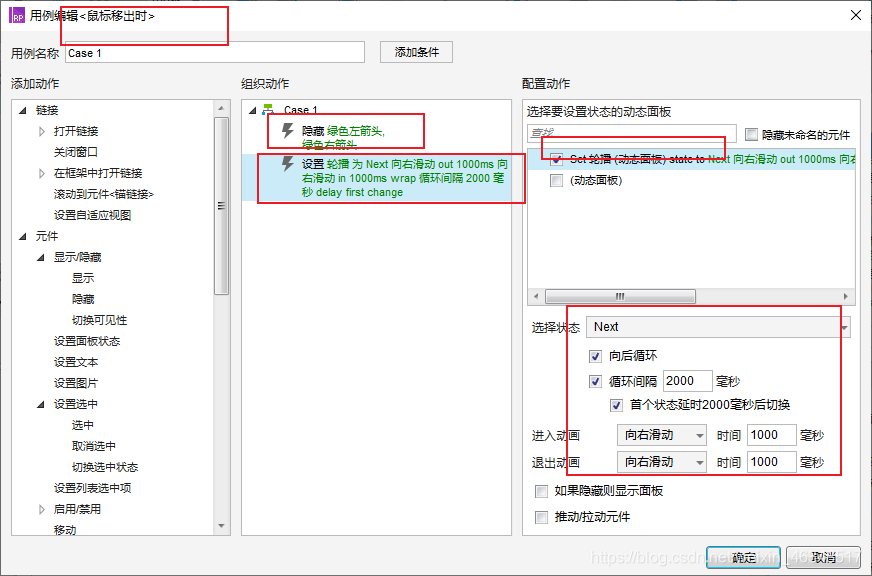
Task: Click the panel list horizontal scrollbar thumb
Action: (620, 296)
